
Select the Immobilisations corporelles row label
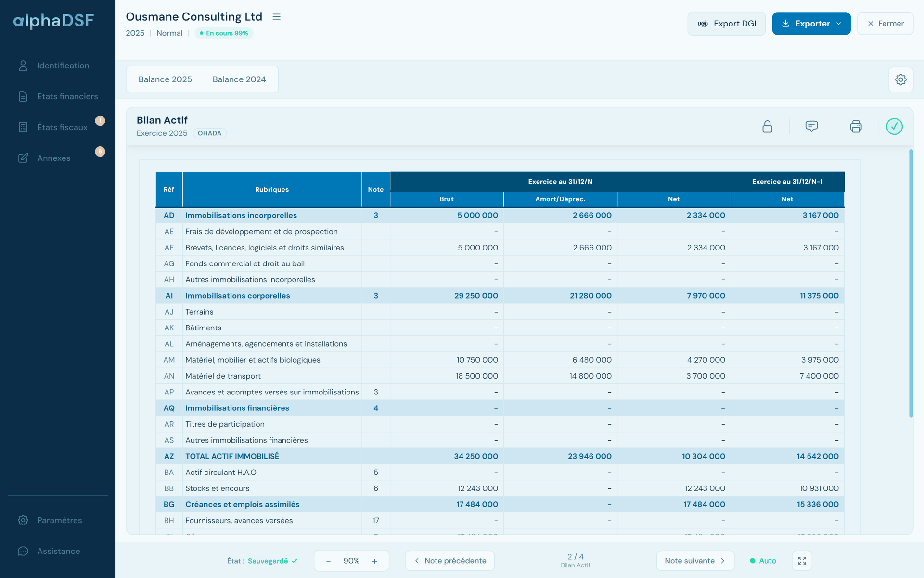point(238,296)
